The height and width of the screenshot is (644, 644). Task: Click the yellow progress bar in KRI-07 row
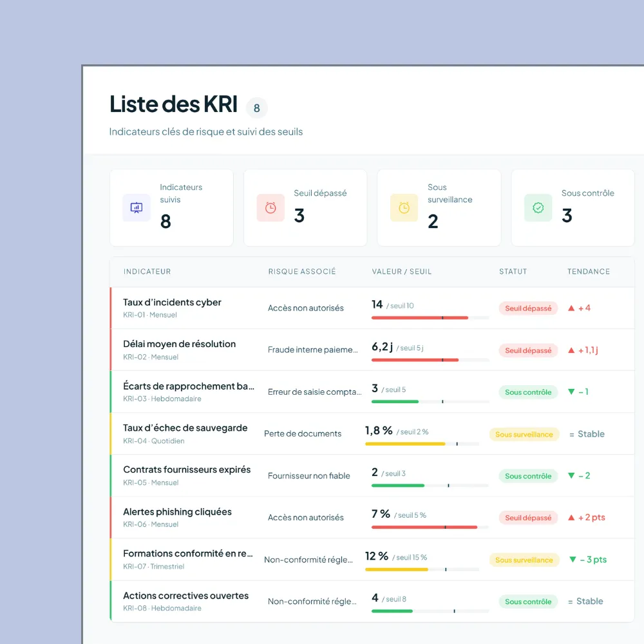coord(422,570)
